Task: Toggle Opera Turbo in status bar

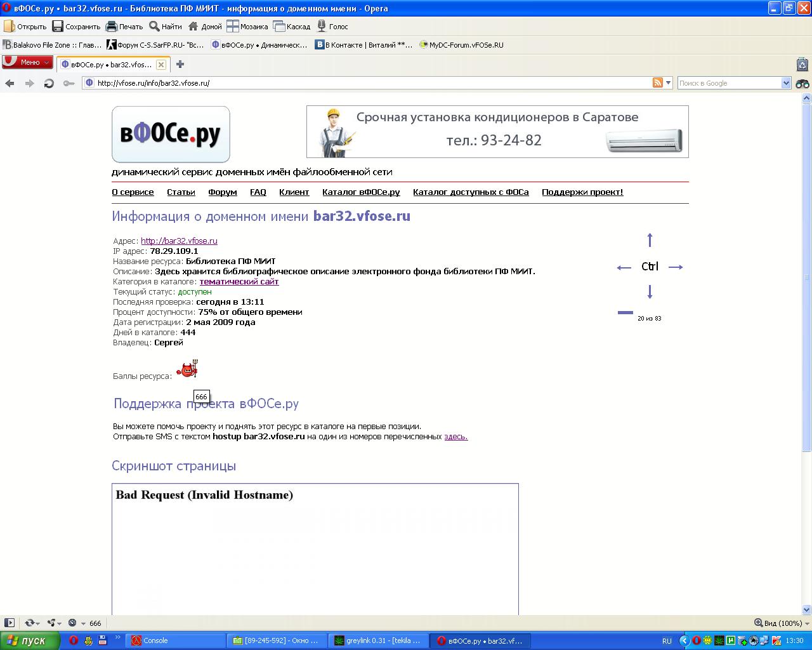Action: point(72,623)
